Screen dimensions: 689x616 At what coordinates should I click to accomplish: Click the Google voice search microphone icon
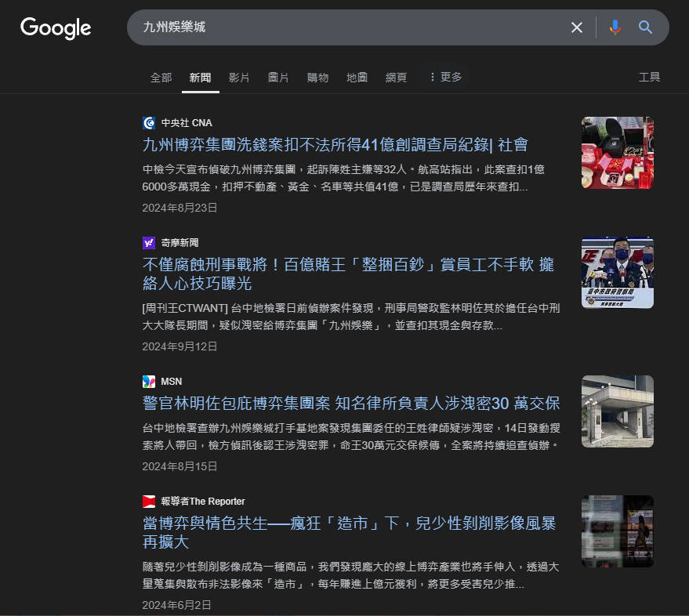click(615, 27)
